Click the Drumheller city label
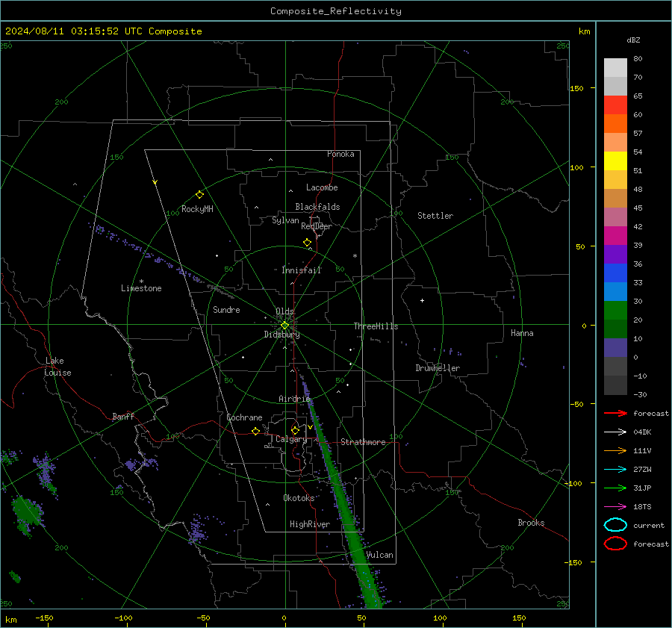The width and height of the screenshot is (672, 628). point(437,368)
